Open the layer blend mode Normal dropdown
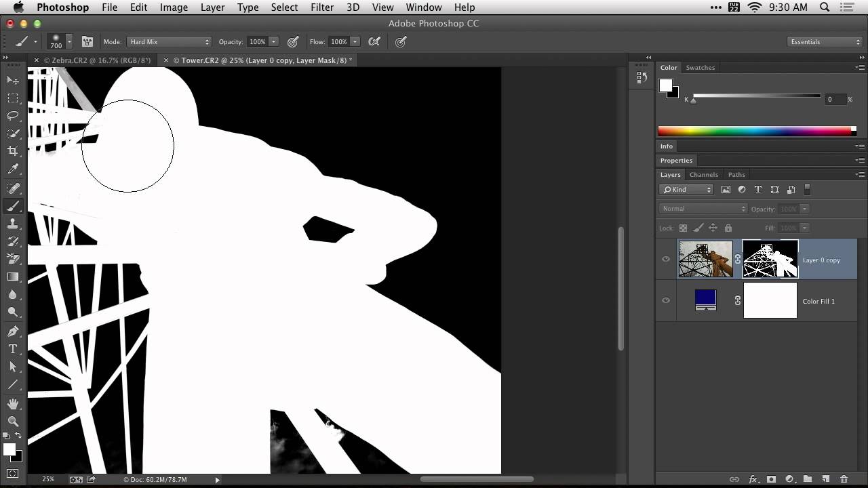 (703, 209)
